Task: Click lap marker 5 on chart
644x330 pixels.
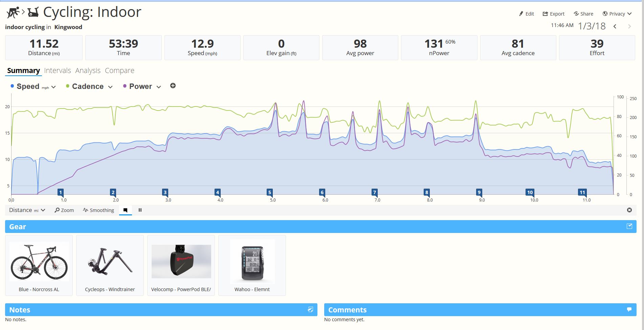Action: click(x=270, y=192)
